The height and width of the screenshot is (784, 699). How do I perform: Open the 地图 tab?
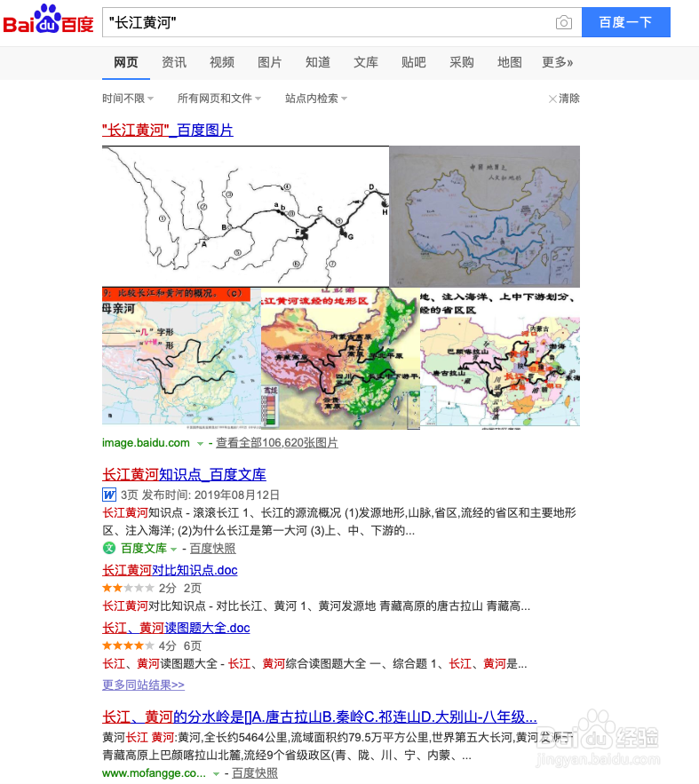510,62
